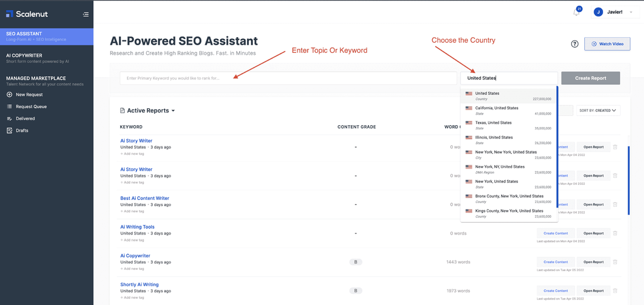Click the J user avatar
644x305 pixels.
599,13
